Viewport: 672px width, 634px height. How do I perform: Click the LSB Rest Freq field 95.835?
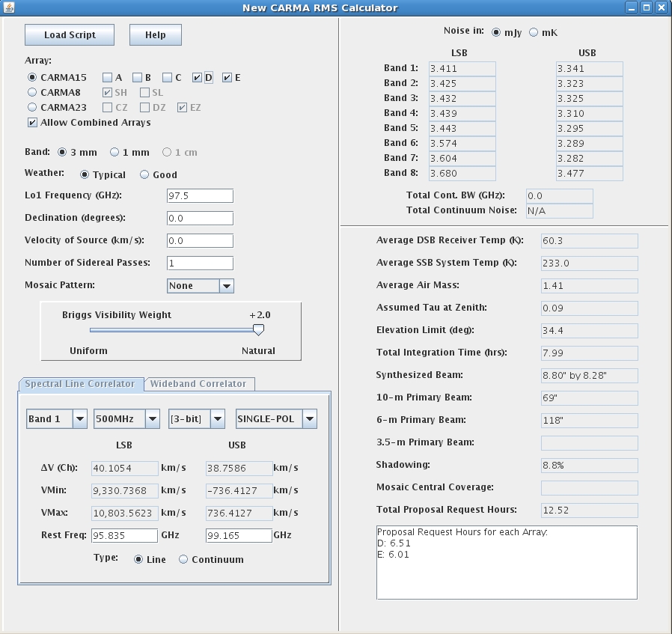point(124,535)
